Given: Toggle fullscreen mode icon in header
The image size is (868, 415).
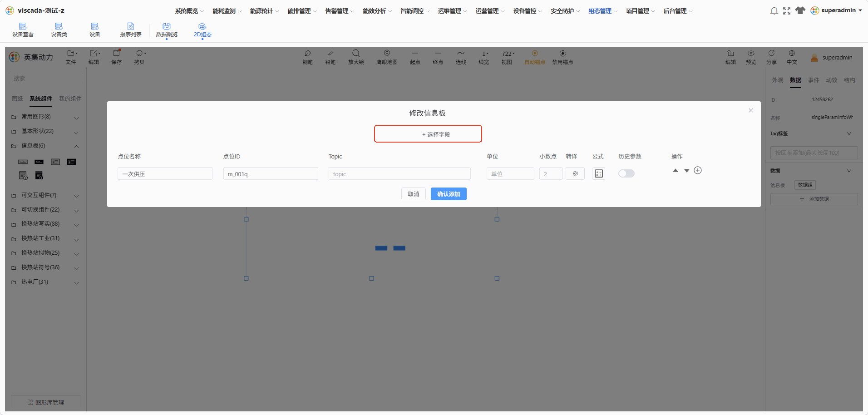Looking at the screenshot, I should pos(787,10).
